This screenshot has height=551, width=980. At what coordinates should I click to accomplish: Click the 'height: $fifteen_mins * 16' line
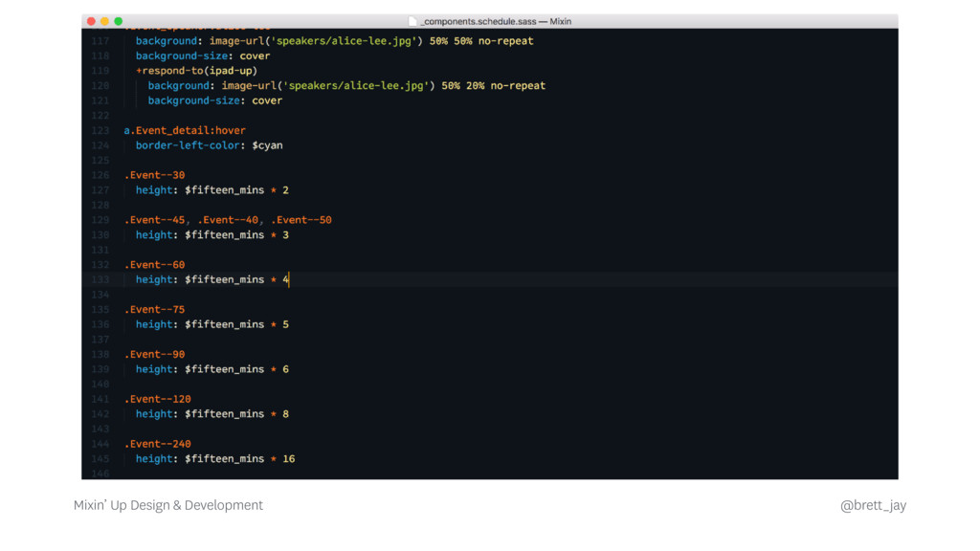tap(215, 459)
